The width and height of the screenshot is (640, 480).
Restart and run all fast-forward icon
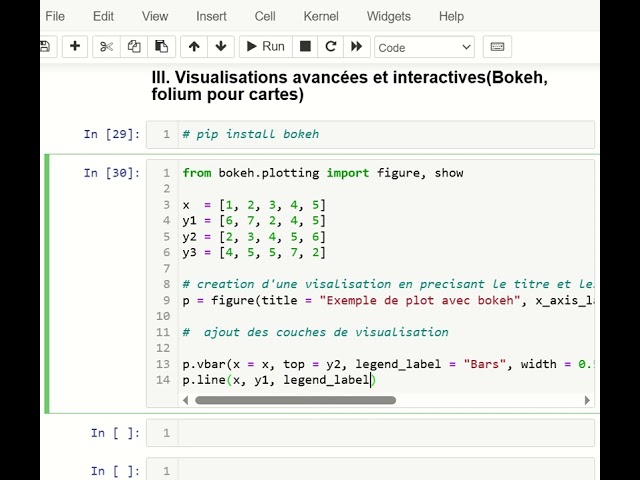(x=357, y=47)
